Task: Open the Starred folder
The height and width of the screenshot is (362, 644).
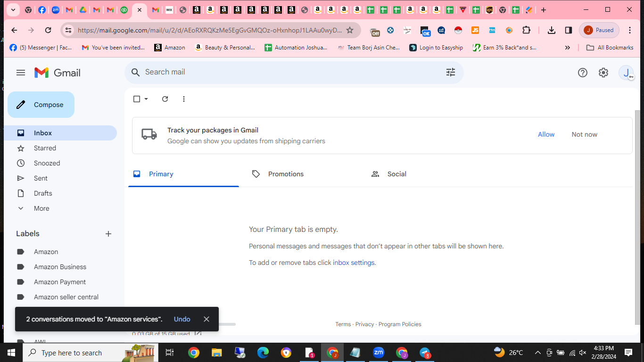Action: [x=60, y=148]
